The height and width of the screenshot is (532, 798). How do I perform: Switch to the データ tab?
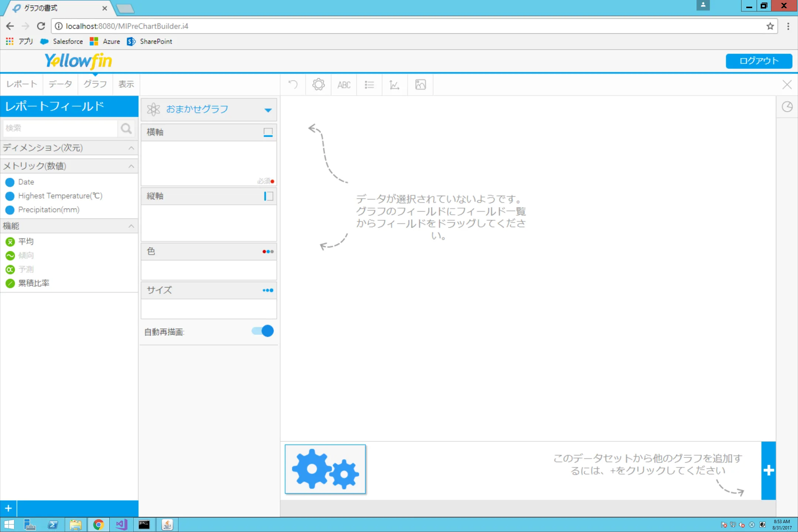point(60,84)
